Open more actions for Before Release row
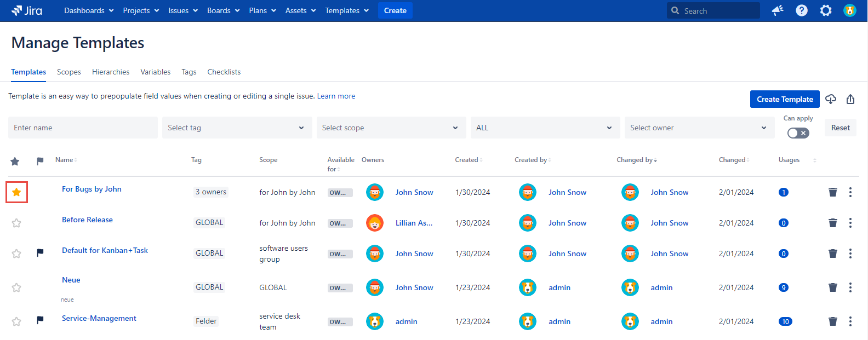The height and width of the screenshot is (340, 868). pos(850,223)
